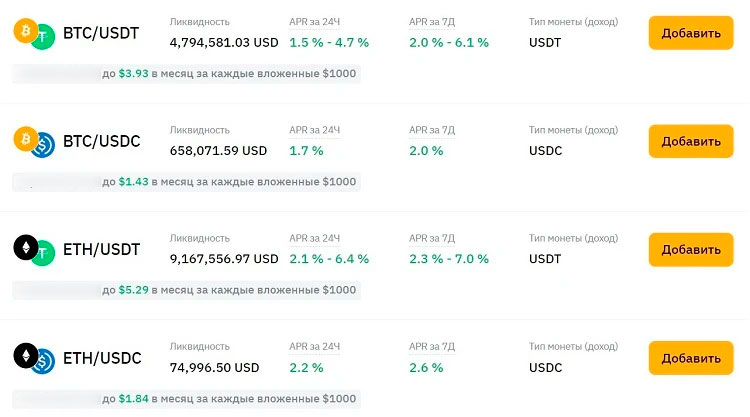Add liquidity to the ETH/USDT pool
This screenshot has height=417, width=750.
(x=691, y=249)
